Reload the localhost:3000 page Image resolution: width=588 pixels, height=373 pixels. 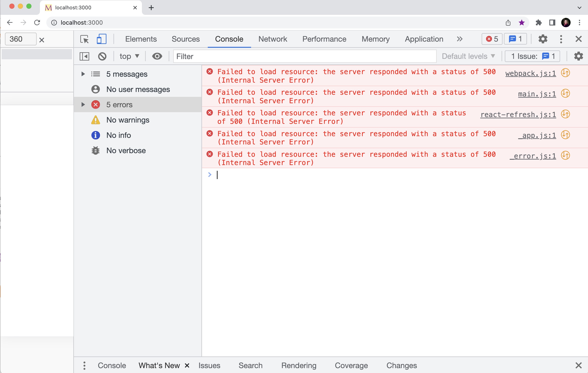pos(37,23)
